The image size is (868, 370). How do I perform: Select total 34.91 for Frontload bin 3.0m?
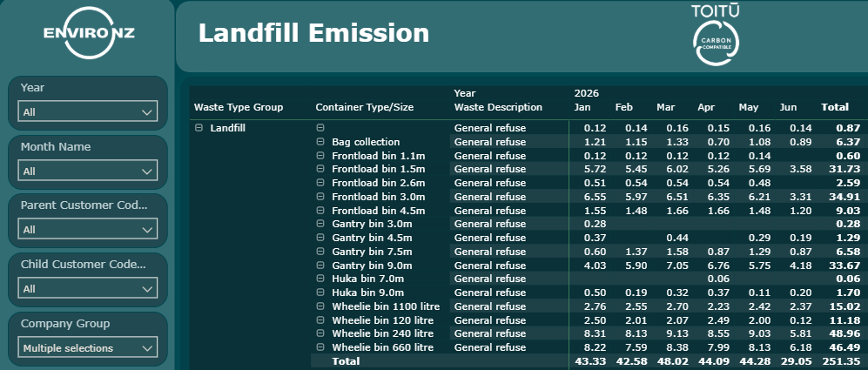(845, 197)
